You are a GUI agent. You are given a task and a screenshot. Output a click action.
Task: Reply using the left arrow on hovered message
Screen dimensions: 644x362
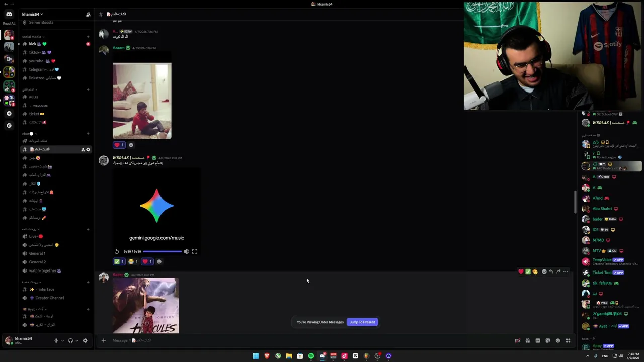(x=551, y=271)
